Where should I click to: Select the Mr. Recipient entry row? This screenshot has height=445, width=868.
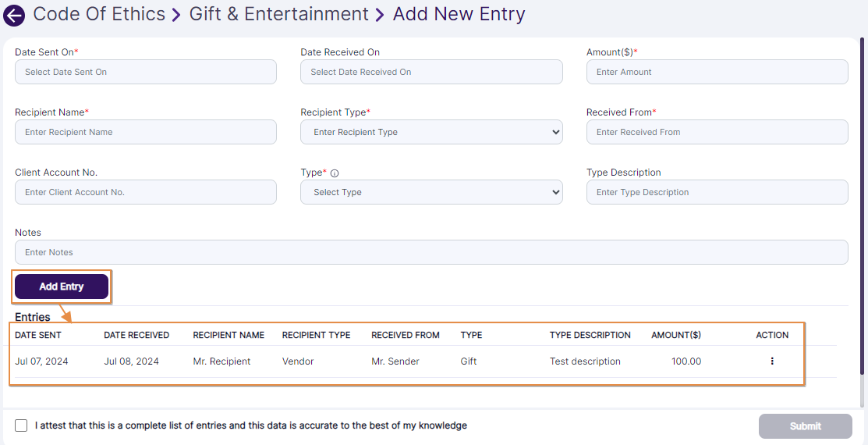pos(221,361)
